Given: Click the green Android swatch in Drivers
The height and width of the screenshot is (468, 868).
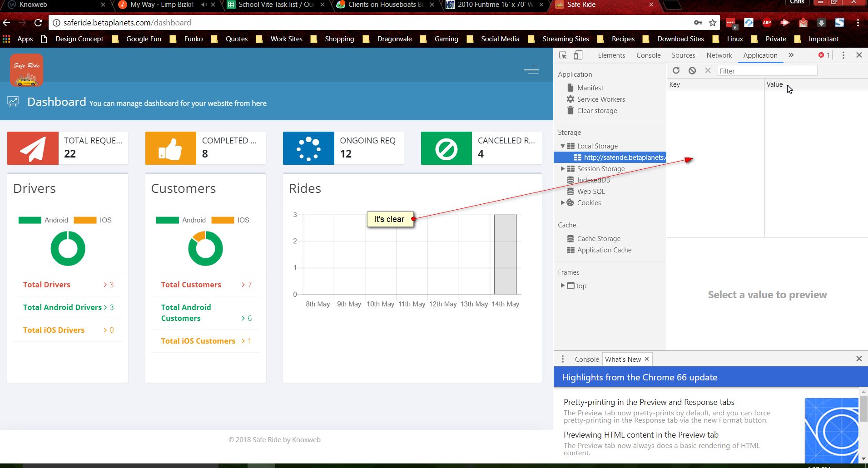Looking at the screenshot, I should point(30,220).
